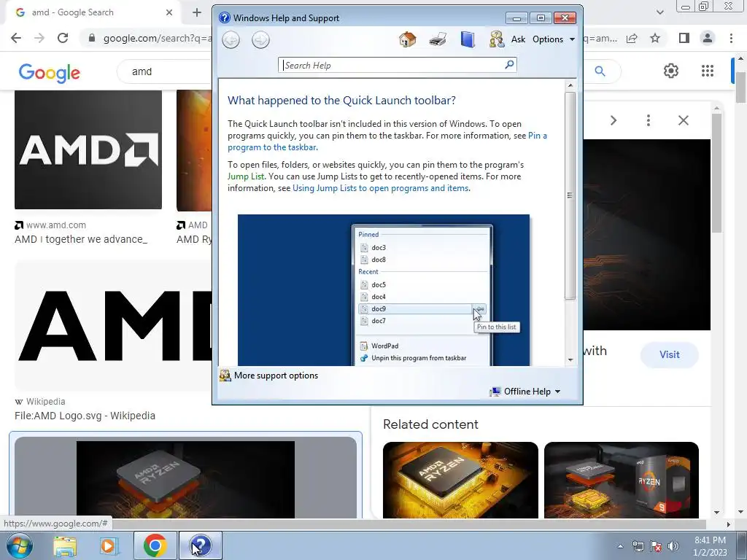This screenshot has width=747, height=560.
Task: Open the Options dropdown in Help window
Action: coord(554,39)
